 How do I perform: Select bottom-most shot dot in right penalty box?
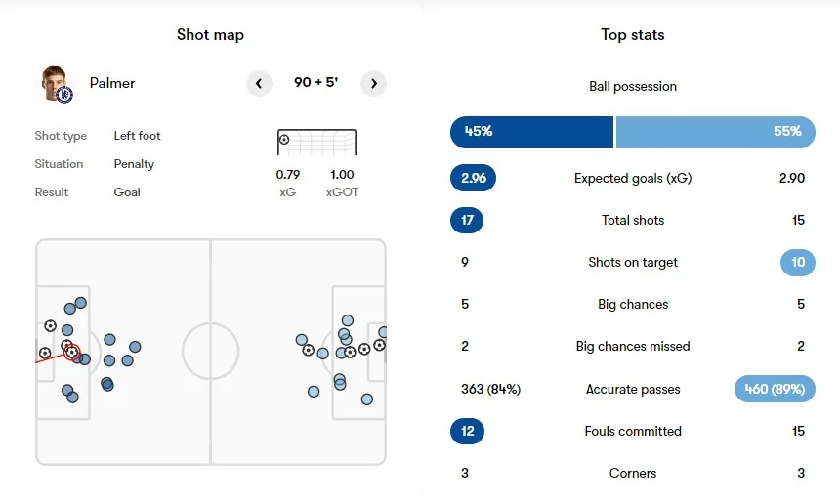(366, 399)
